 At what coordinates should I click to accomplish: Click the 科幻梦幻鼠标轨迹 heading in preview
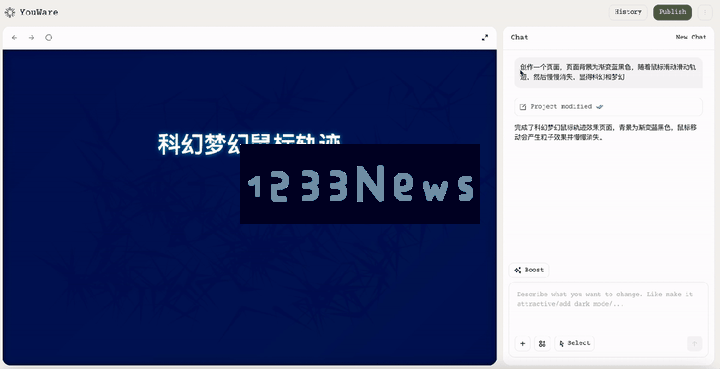[249, 143]
